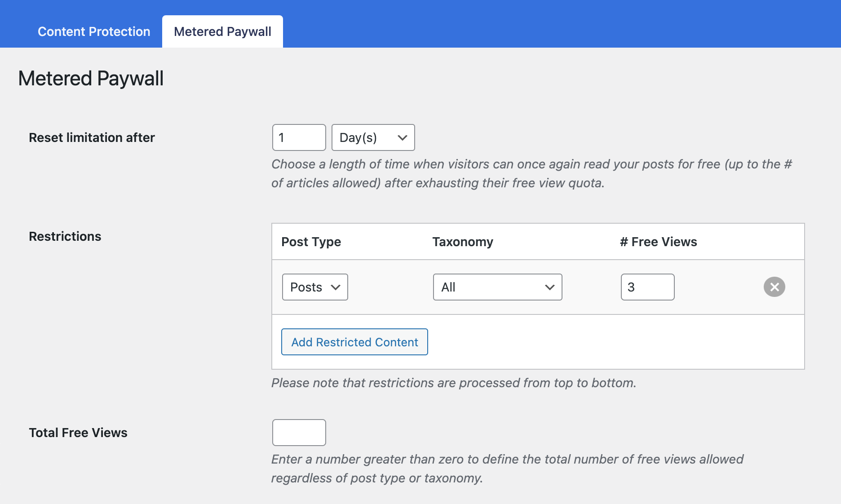This screenshot has width=841, height=504.
Task: Click the Reset limitation after label
Action: coord(92,137)
